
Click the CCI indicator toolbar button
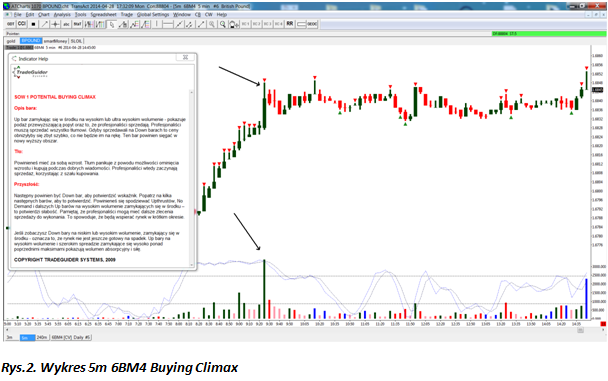coord(22,24)
